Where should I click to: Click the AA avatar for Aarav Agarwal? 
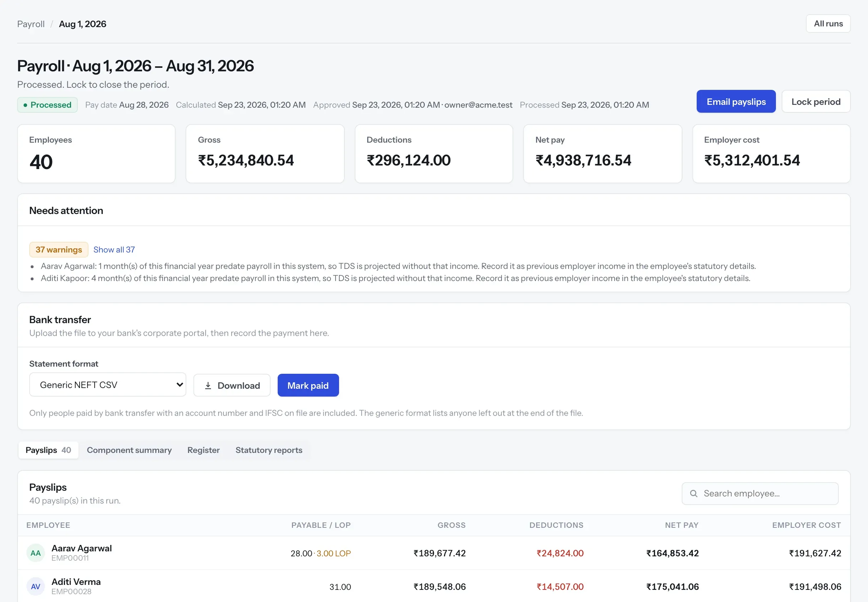(35, 553)
